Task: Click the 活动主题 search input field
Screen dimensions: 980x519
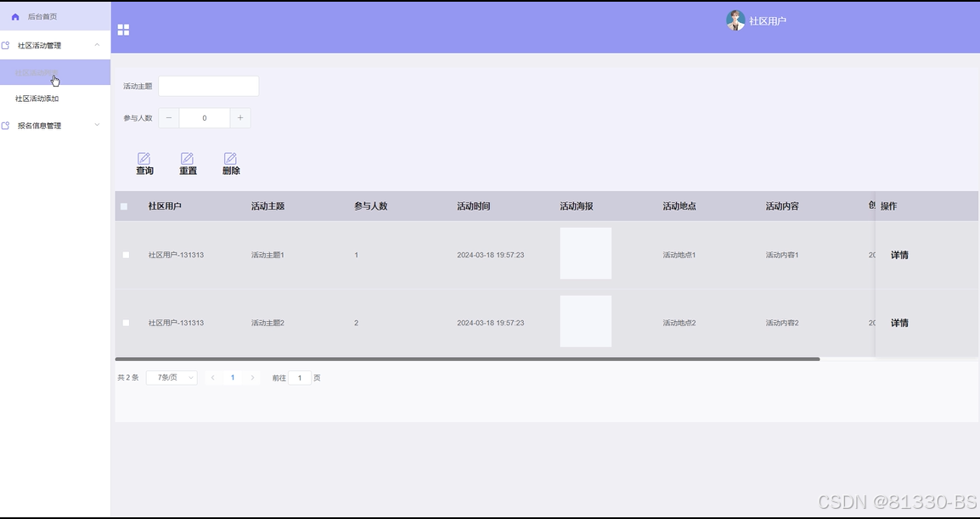Action: coord(209,87)
